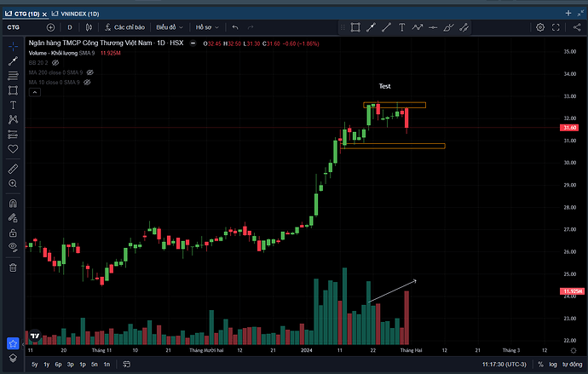
Task: Set time range to 3p
Action: tap(71, 365)
